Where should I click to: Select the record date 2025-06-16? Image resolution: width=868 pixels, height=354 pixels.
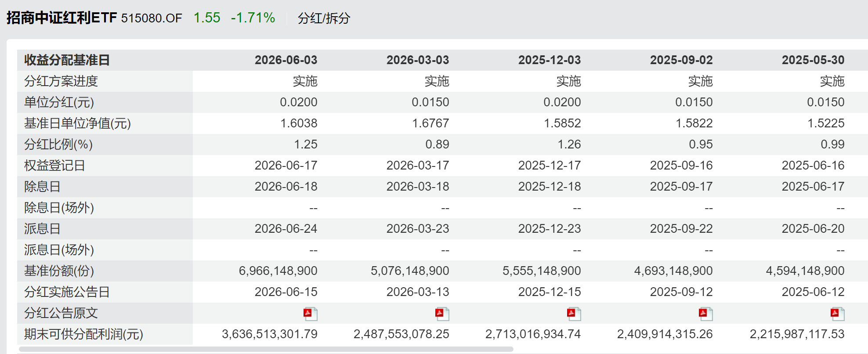point(813,166)
